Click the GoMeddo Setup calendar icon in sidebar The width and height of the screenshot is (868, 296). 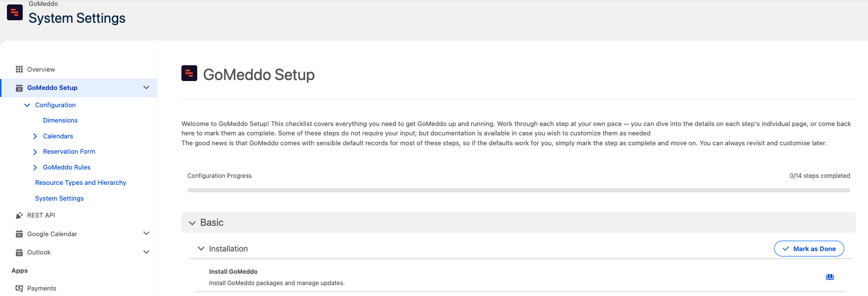click(19, 88)
